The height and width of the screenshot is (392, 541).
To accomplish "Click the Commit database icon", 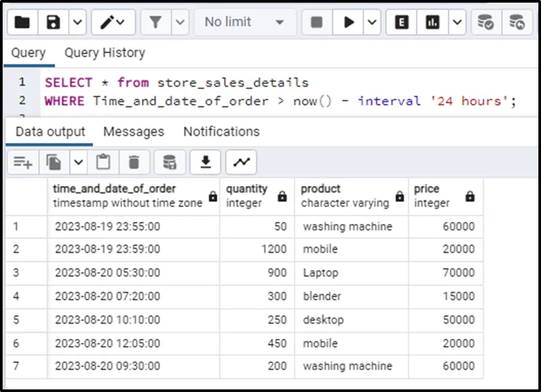I will (x=485, y=22).
